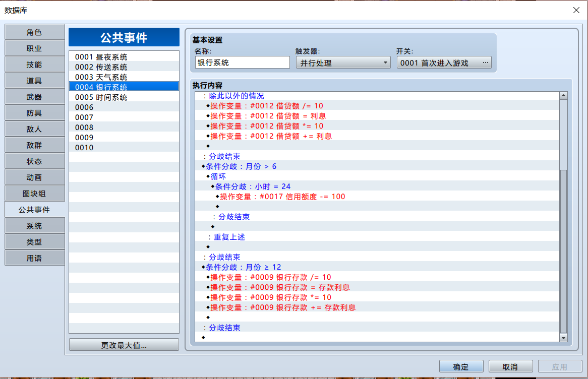The height and width of the screenshot is (379, 588).
Task: Select common event 0005 时间系统
Action: pyautogui.click(x=124, y=97)
